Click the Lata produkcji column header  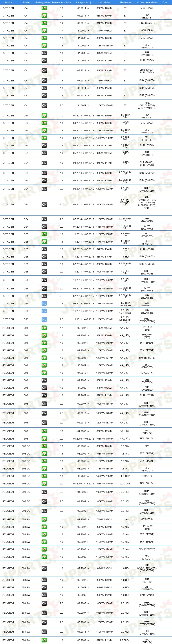click(84, 2)
